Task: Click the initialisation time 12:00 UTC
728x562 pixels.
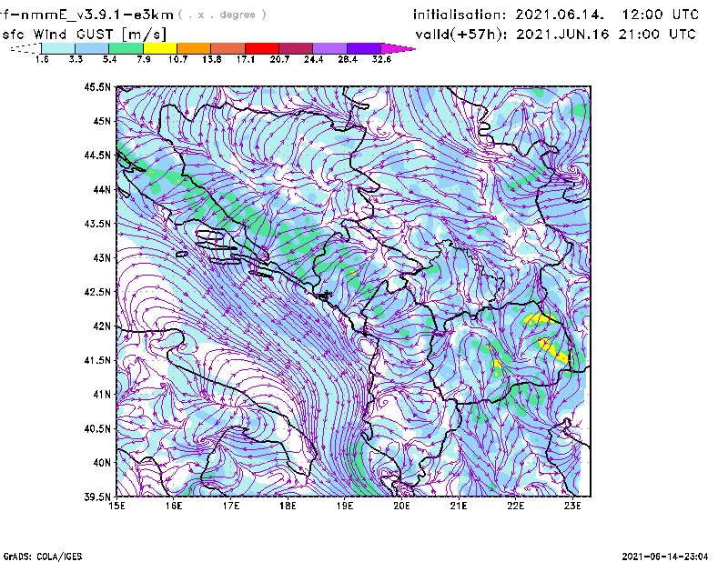Action: (660, 15)
